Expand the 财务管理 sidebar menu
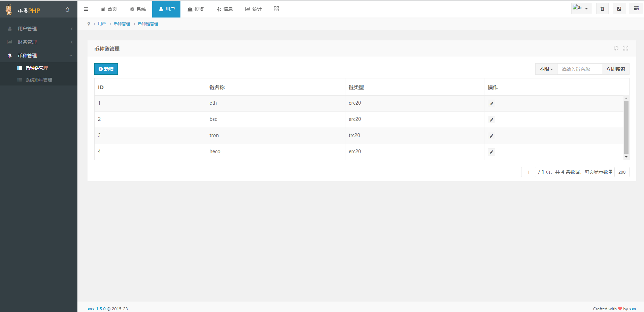Image resolution: width=644 pixels, height=312 pixels. coord(39,42)
